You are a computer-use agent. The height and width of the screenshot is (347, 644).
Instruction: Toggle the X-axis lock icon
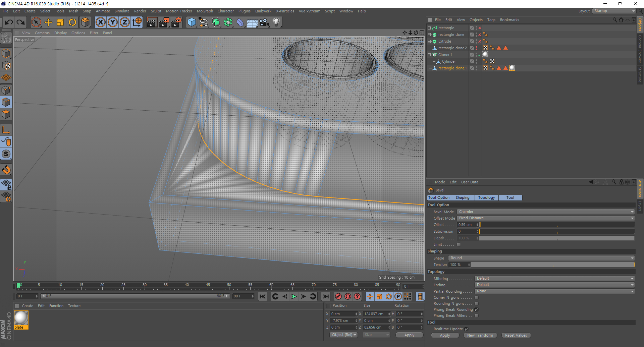[x=100, y=22]
